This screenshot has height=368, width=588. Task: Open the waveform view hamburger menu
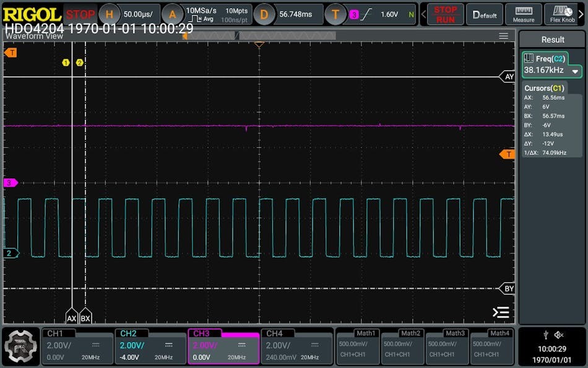pyautogui.click(x=504, y=36)
